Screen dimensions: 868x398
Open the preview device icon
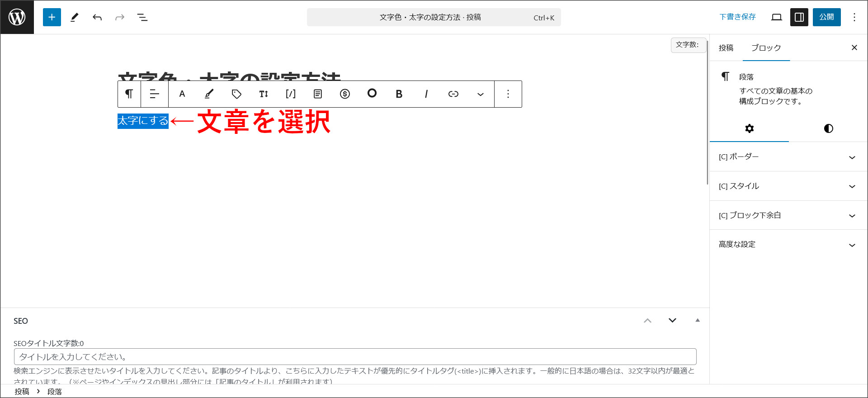click(x=777, y=17)
